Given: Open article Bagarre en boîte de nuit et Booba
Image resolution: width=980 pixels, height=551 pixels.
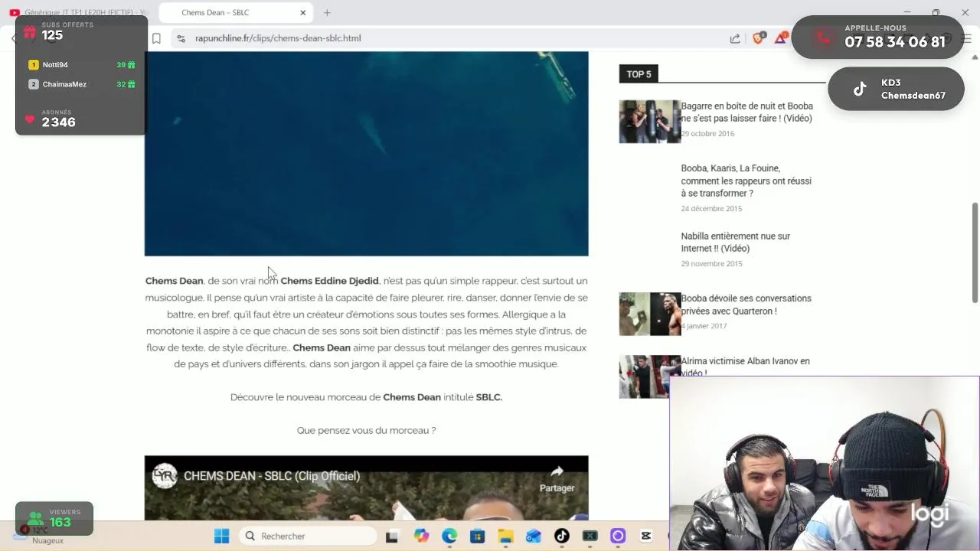Looking at the screenshot, I should click(x=746, y=112).
